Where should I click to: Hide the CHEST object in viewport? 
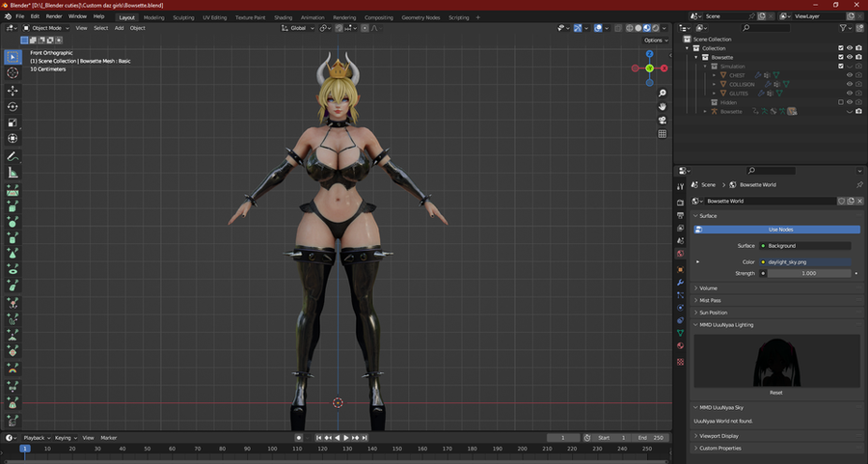850,75
